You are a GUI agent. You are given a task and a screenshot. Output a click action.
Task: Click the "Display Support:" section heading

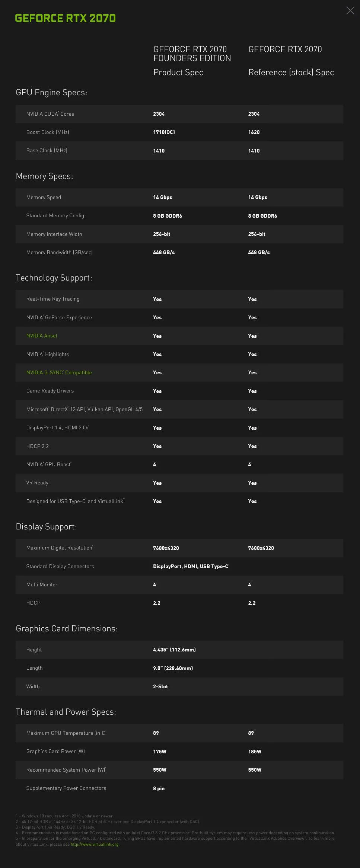click(47, 526)
